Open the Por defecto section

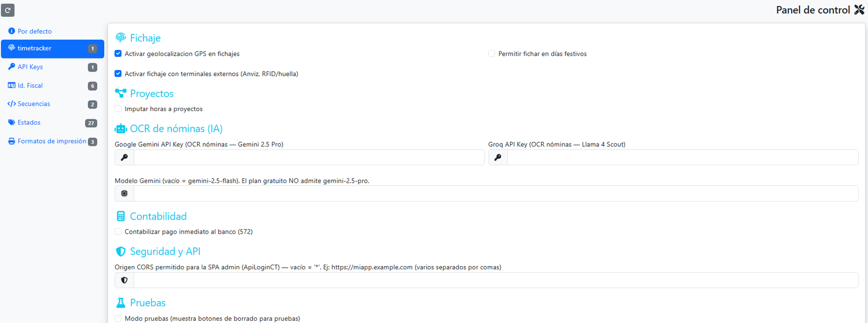53,31
